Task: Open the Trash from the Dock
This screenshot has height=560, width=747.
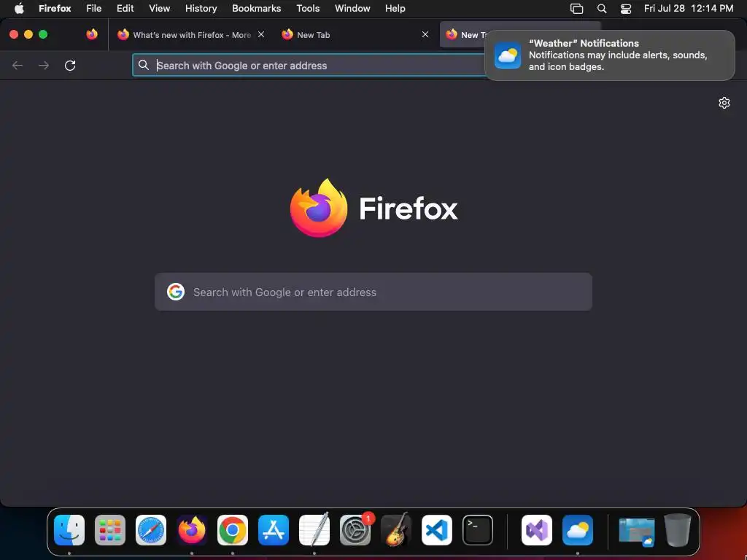Action: click(x=678, y=529)
